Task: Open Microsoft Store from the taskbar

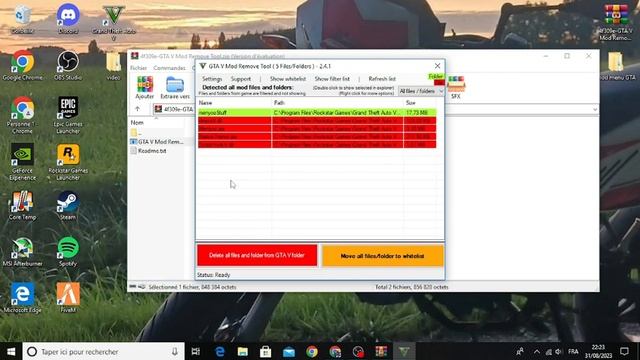Action: coord(265,351)
